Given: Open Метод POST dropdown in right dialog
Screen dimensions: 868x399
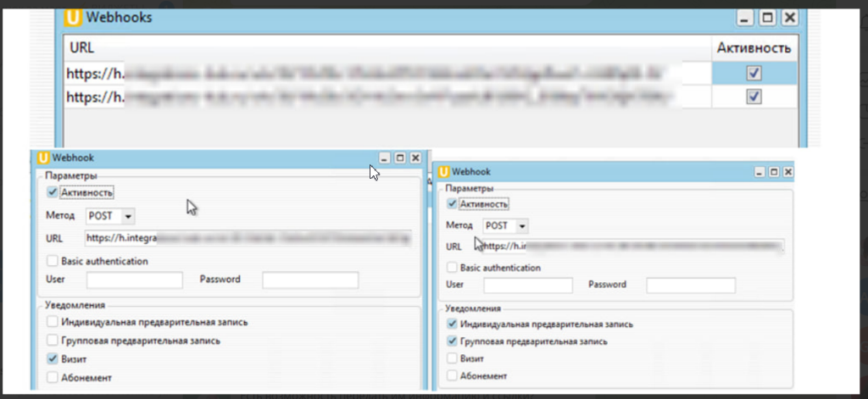Looking at the screenshot, I should point(522,226).
